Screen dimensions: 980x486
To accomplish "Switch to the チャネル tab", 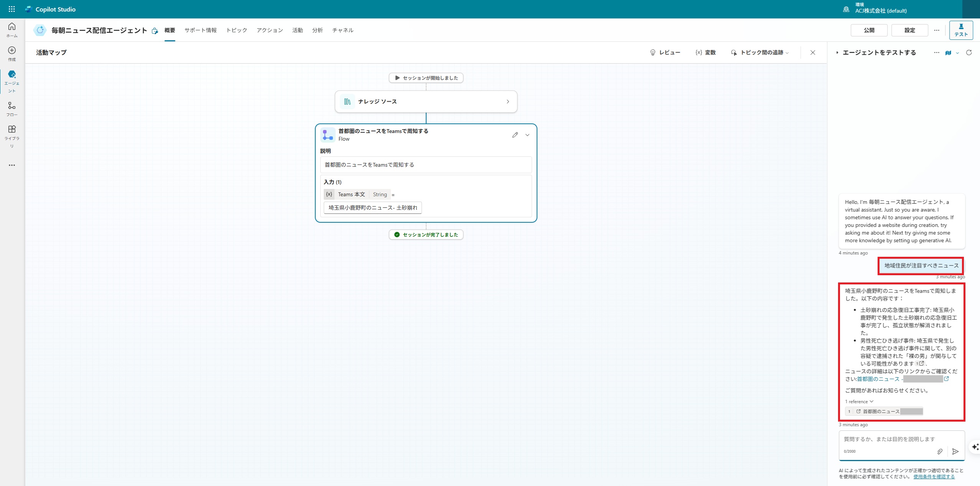I will tap(343, 30).
